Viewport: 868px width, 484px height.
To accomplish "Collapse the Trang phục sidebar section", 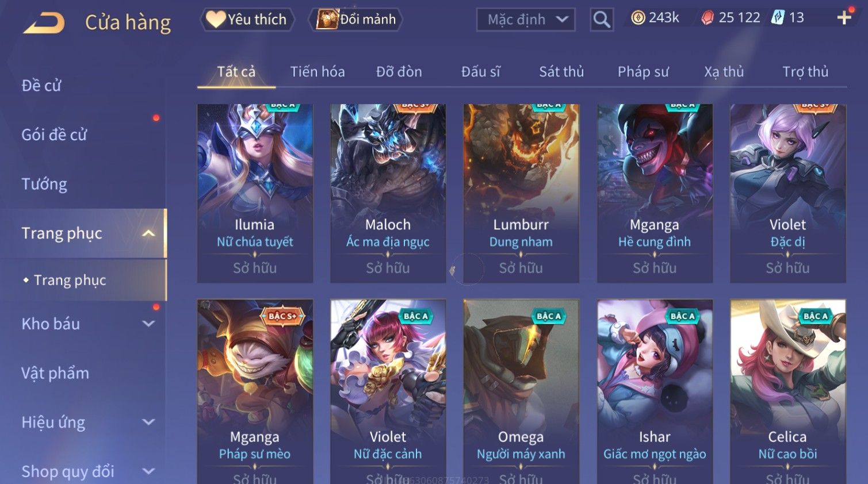I will [x=148, y=233].
